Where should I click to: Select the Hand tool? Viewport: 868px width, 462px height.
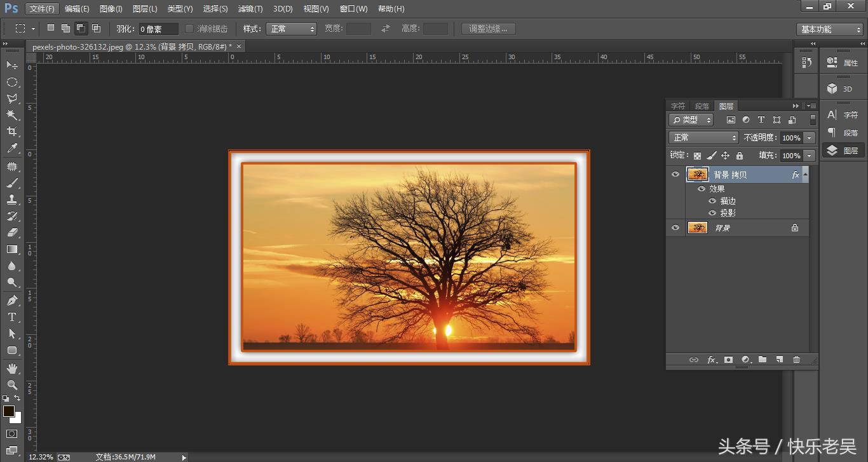[11, 368]
